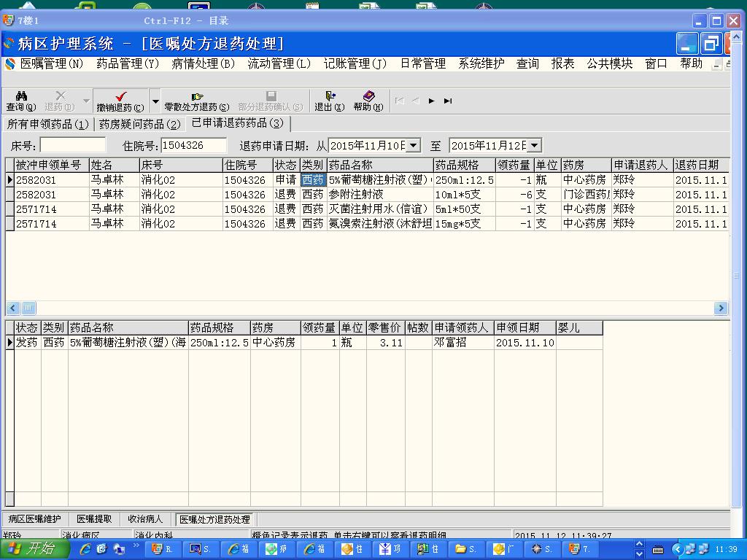The height and width of the screenshot is (560, 747).
Task: Click 零售价 column header
Action: coord(385,327)
